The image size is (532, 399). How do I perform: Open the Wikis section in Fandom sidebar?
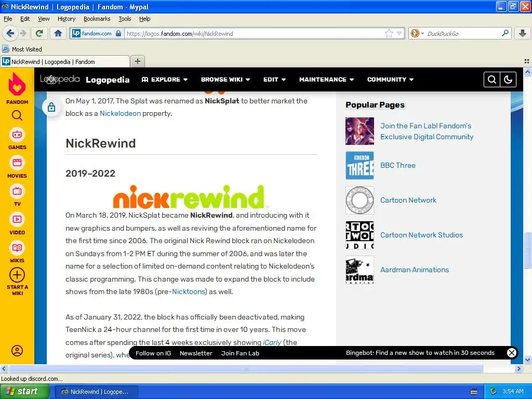pyautogui.click(x=17, y=252)
